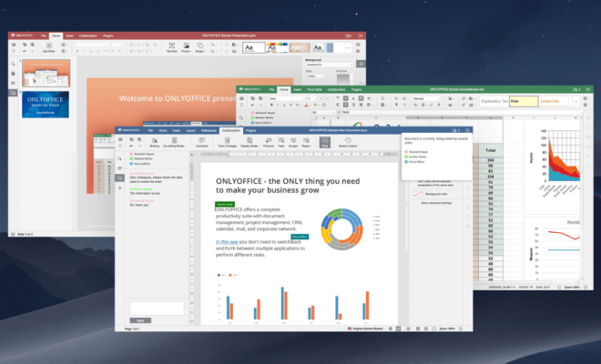
Task: Open Version History in the document window
Action: (348, 142)
